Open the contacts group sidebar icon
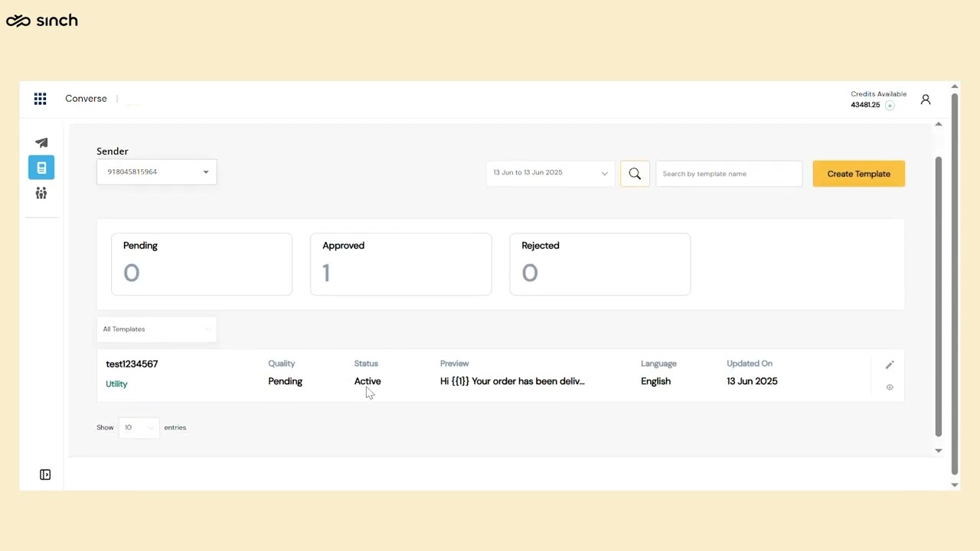 click(41, 193)
